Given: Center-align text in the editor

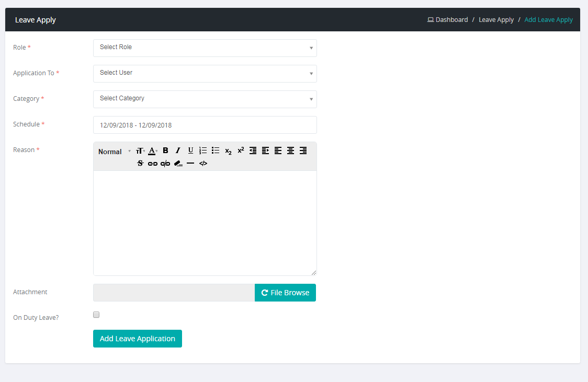Looking at the screenshot, I should click(x=290, y=151).
